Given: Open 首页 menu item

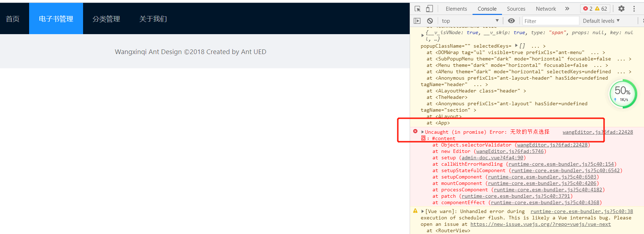Looking at the screenshot, I should pyautogui.click(x=13, y=18).
